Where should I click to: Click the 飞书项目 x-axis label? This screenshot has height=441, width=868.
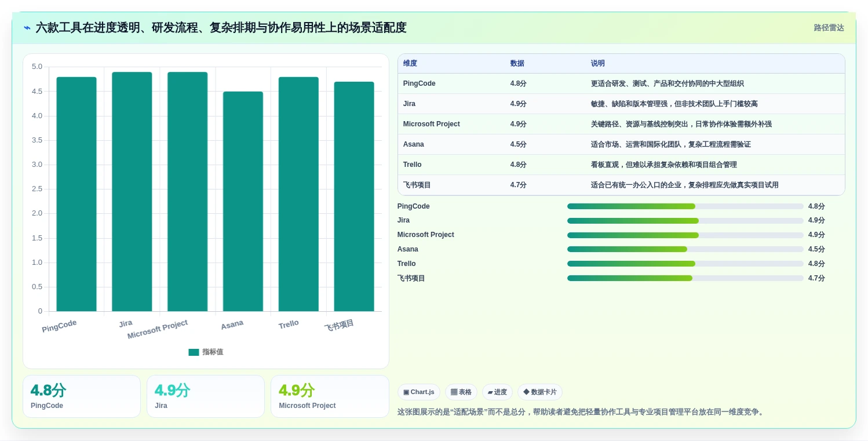(339, 325)
